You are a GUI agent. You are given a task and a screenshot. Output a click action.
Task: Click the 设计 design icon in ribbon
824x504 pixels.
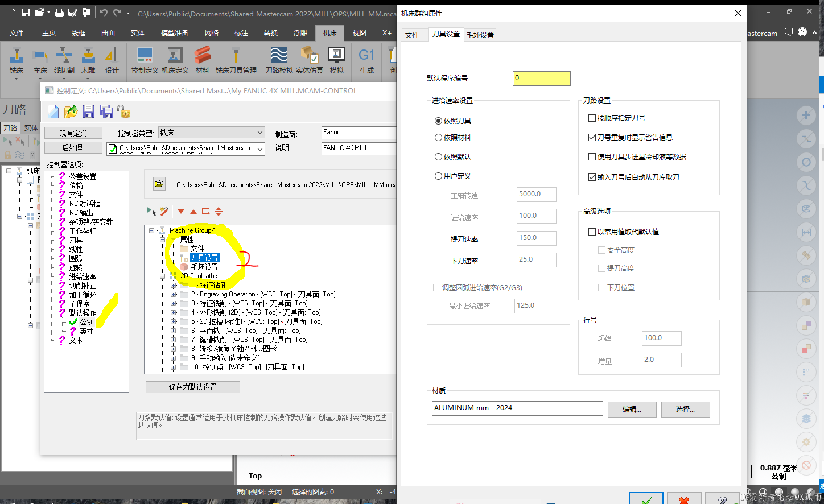(112, 61)
